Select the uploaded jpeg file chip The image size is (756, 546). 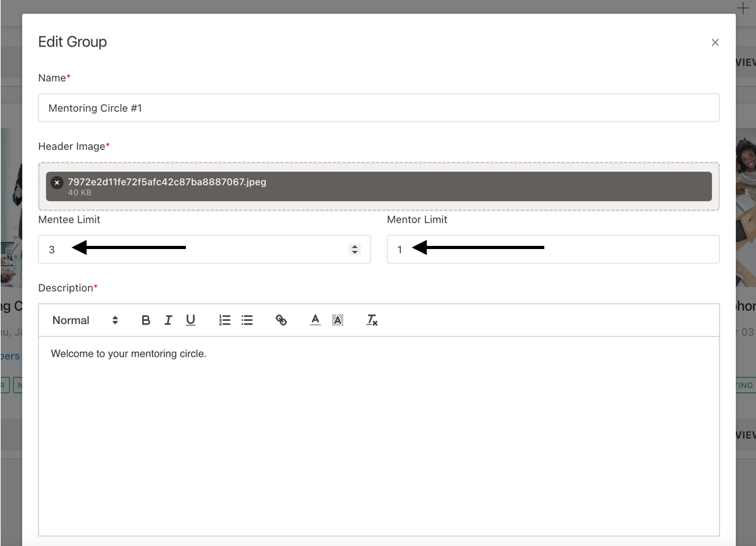coord(378,187)
